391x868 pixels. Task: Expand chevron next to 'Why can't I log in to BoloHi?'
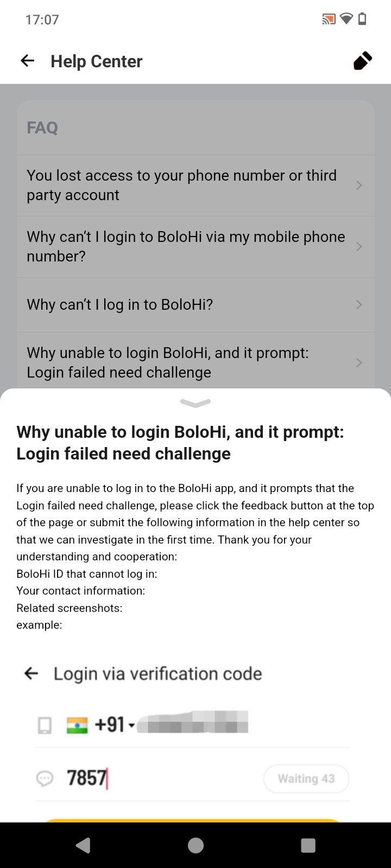tap(358, 305)
